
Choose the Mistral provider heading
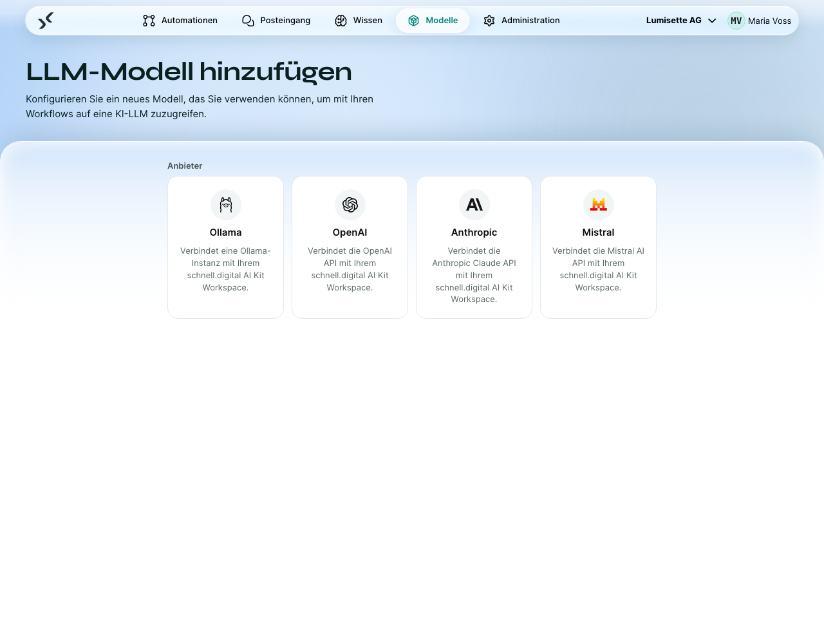click(599, 232)
